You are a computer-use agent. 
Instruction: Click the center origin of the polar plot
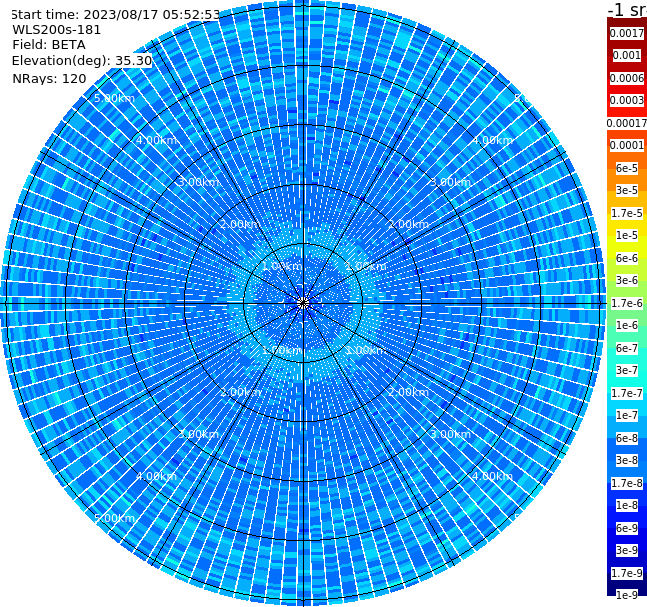pos(303,303)
